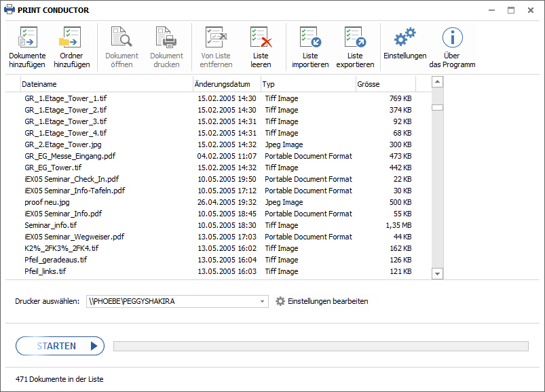The image size is (545, 392).
Task: Click the file list scrollbar thumb
Action: 437,108
